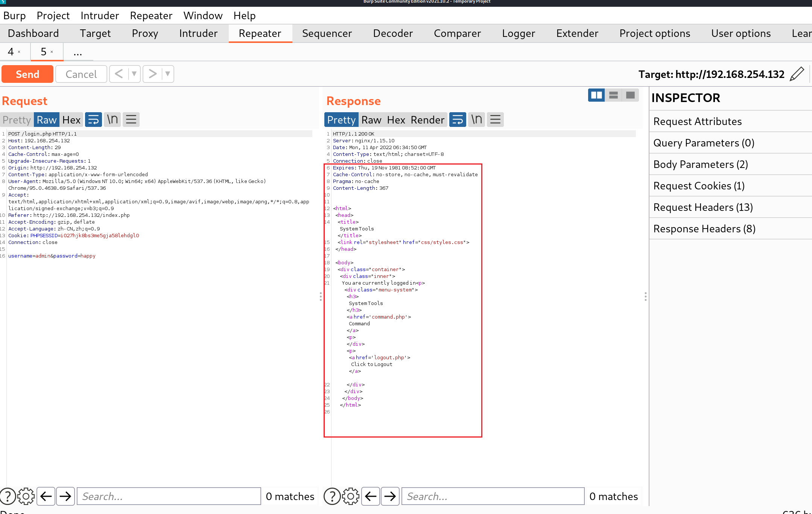
Task: Switch Response view to Pretty
Action: click(341, 120)
